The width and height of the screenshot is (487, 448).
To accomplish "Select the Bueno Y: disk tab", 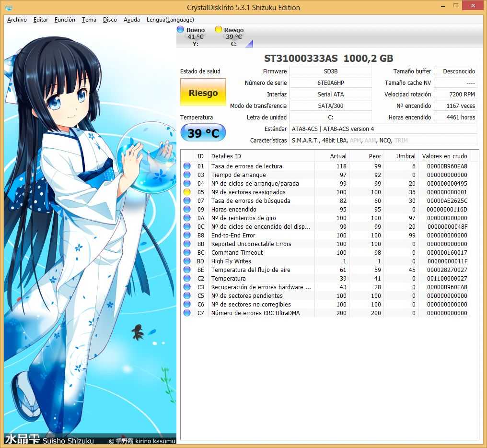I will point(192,36).
